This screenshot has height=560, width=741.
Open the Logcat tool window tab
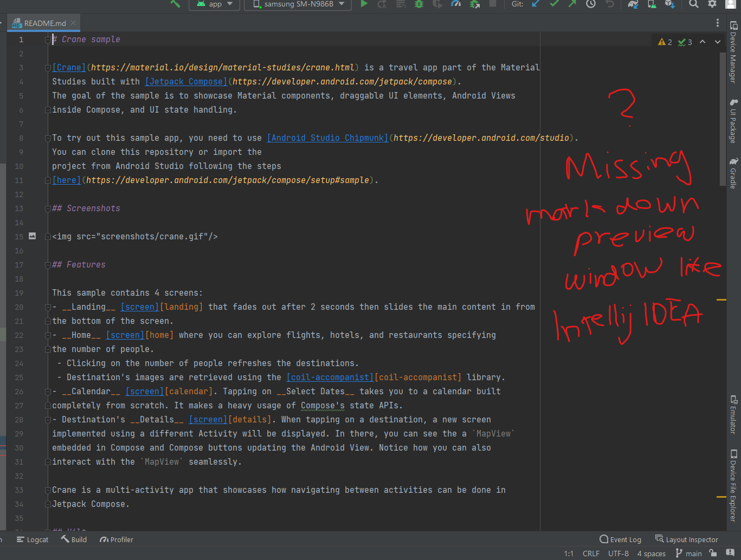point(33,539)
